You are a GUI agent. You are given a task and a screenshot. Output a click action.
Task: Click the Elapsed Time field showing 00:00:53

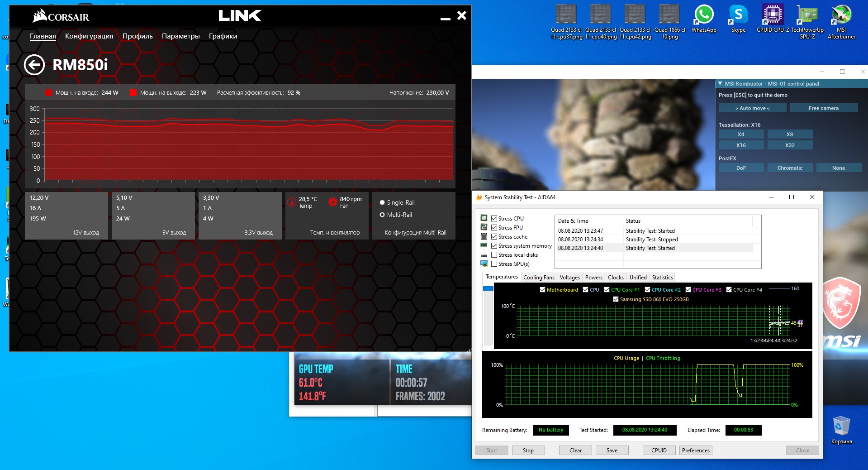743,430
